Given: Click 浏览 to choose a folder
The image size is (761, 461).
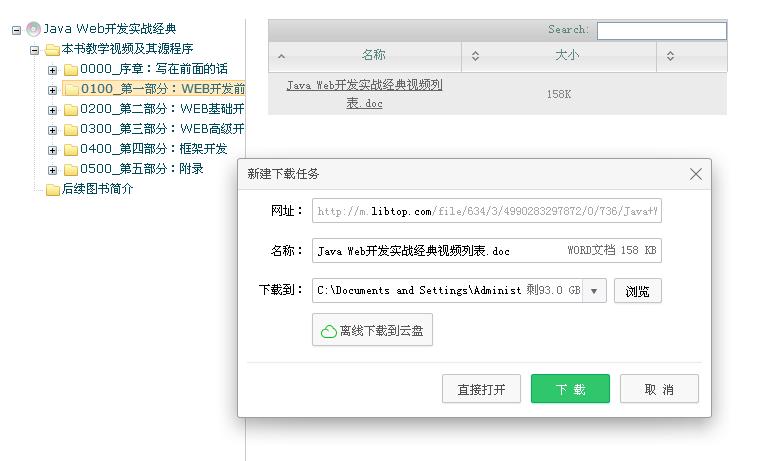Looking at the screenshot, I should tap(637, 291).
